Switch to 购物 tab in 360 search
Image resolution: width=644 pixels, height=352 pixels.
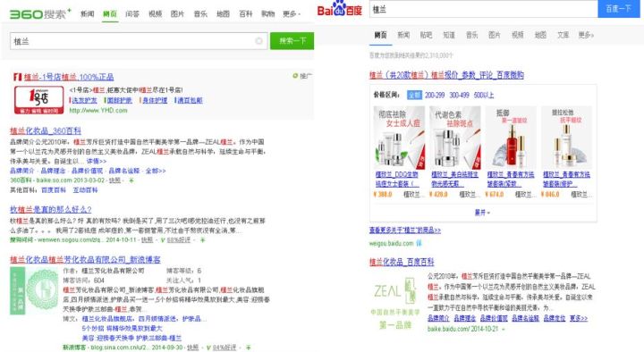267,14
